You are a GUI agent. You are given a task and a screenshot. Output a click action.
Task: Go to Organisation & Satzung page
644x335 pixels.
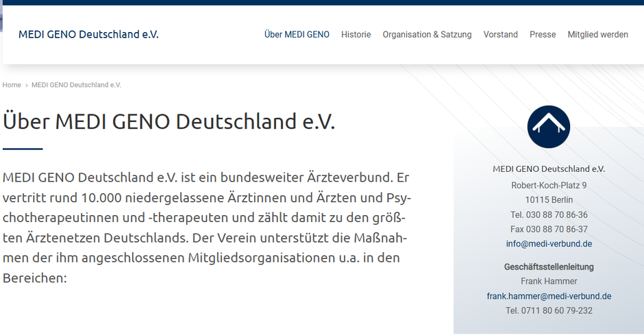coord(427,34)
